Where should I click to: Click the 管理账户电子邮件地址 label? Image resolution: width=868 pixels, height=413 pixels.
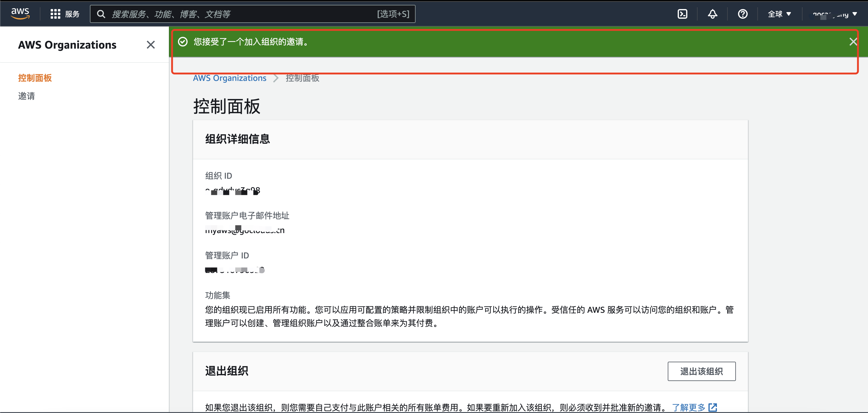point(247,216)
